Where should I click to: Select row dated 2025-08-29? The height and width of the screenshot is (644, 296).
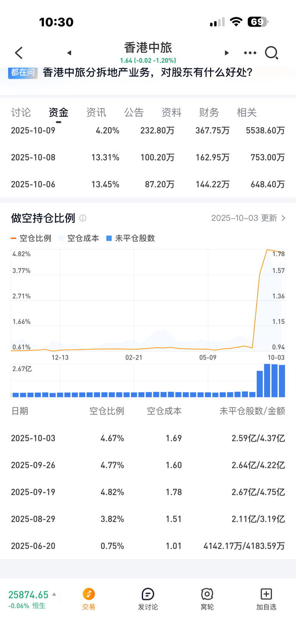pos(148,519)
